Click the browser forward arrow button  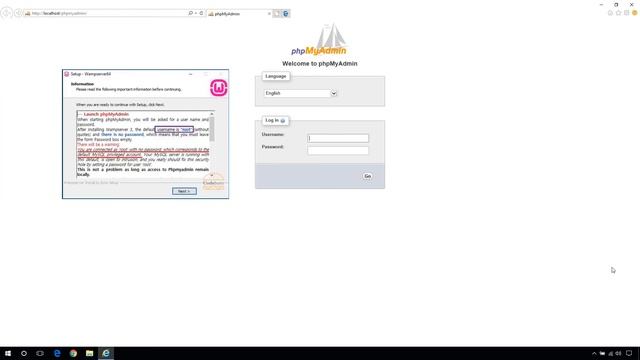coord(18,13)
